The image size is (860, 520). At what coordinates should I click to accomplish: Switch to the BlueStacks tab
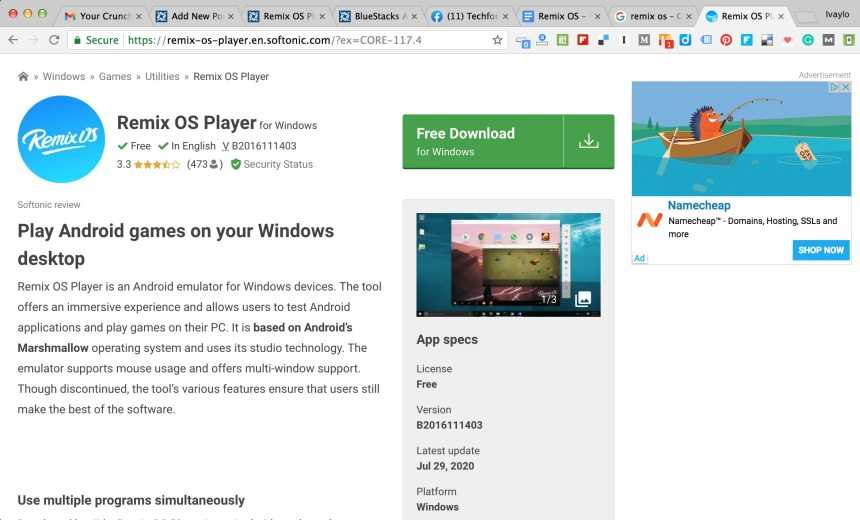pyautogui.click(x=370, y=16)
